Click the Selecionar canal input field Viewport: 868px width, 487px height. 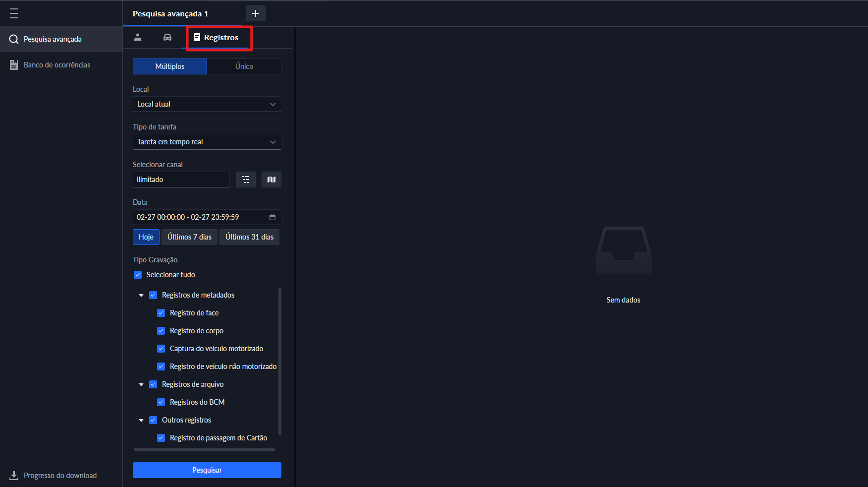tap(181, 180)
